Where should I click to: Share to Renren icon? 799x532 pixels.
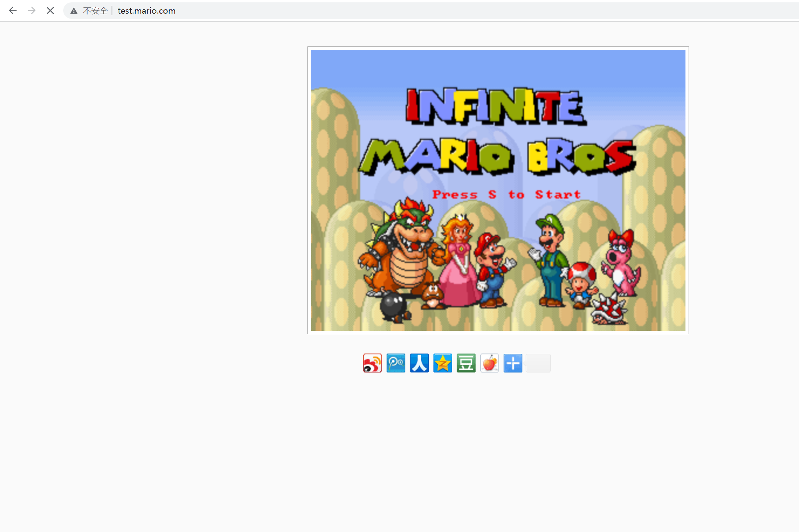[x=419, y=363]
